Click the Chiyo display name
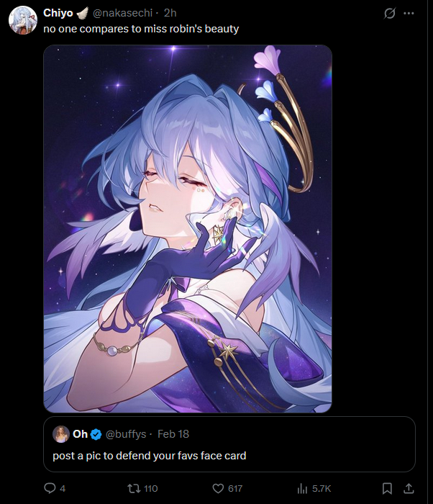 58,13
